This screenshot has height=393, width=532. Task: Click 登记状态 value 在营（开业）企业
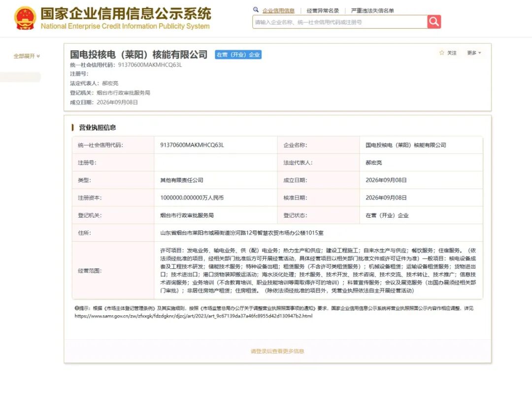[x=387, y=215]
